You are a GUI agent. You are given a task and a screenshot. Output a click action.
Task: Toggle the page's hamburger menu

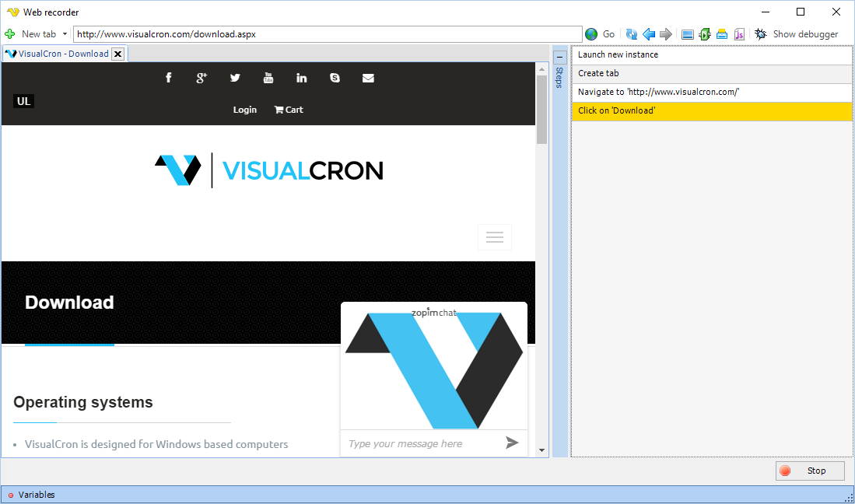(495, 237)
